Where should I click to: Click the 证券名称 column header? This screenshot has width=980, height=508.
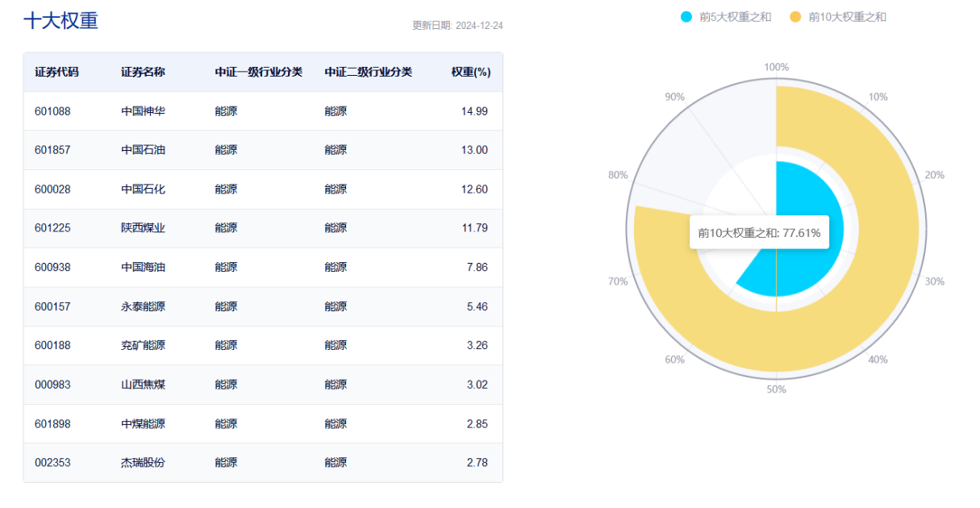143,72
